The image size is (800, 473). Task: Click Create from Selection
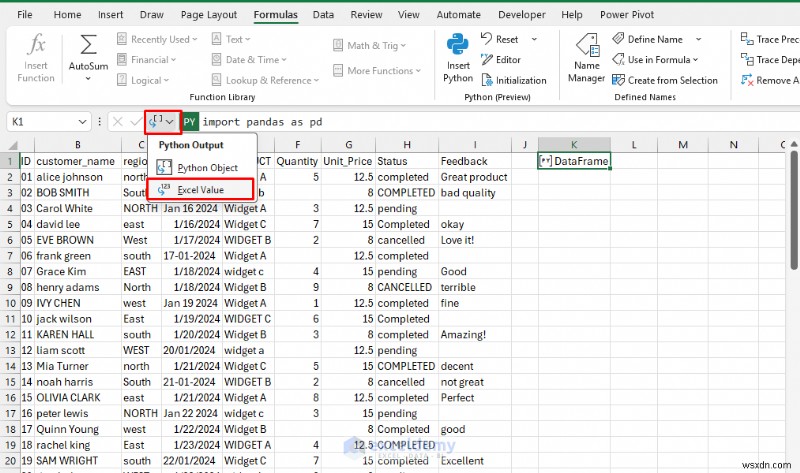(x=665, y=80)
